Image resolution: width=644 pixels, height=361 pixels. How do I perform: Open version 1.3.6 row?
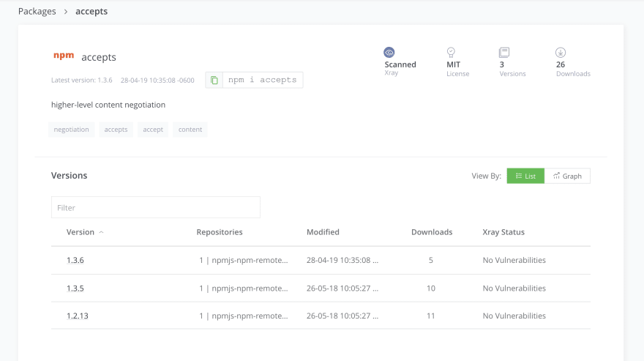tap(75, 260)
